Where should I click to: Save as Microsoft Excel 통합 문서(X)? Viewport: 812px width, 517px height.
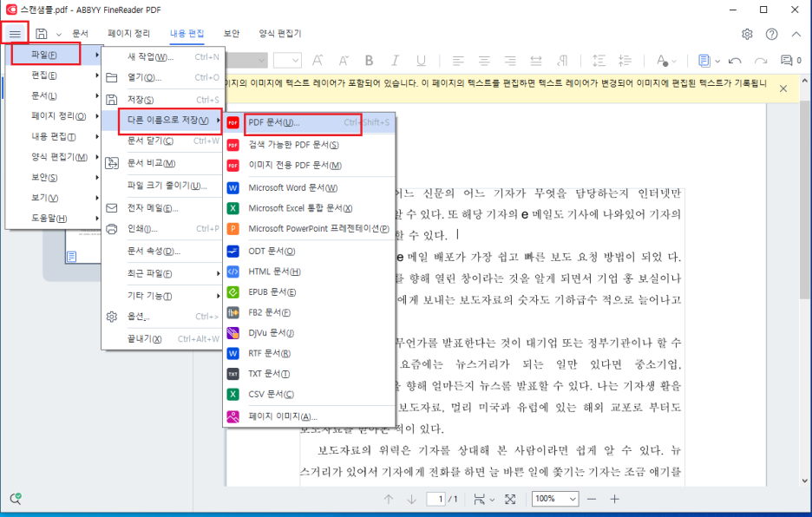click(x=309, y=208)
